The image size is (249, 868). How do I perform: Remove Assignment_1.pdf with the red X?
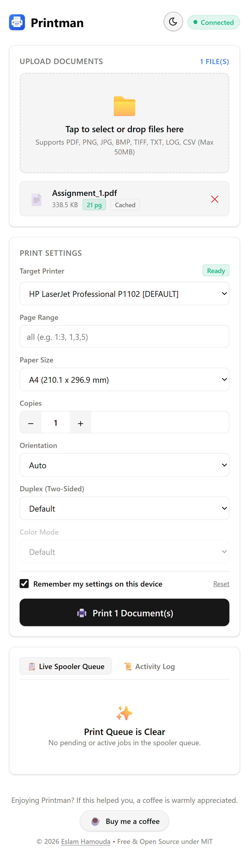215,199
